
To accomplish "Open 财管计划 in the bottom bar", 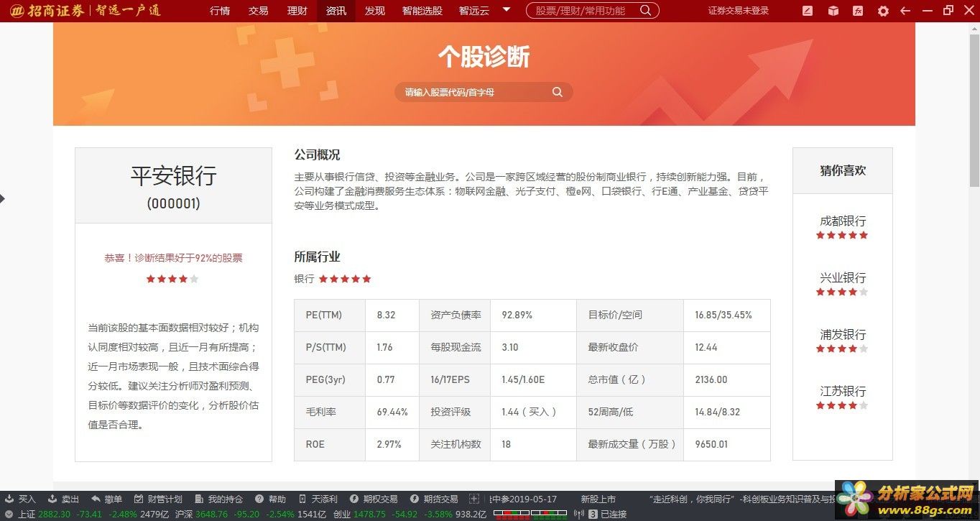I will pos(158,499).
